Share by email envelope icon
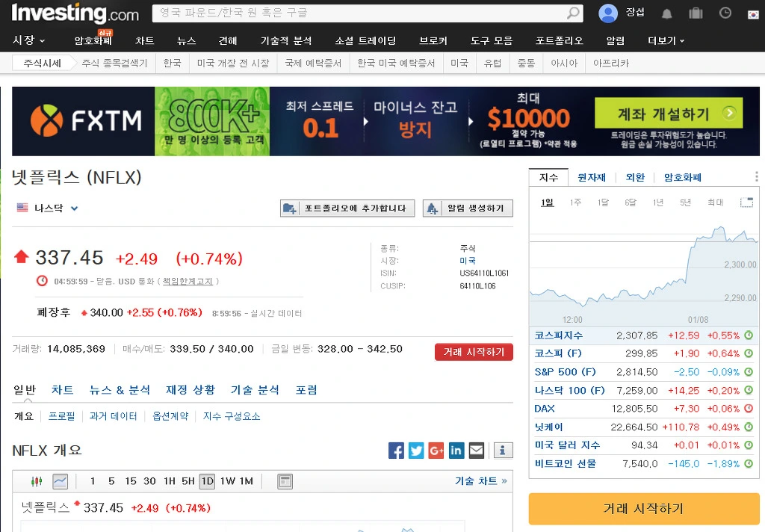 [x=476, y=451]
